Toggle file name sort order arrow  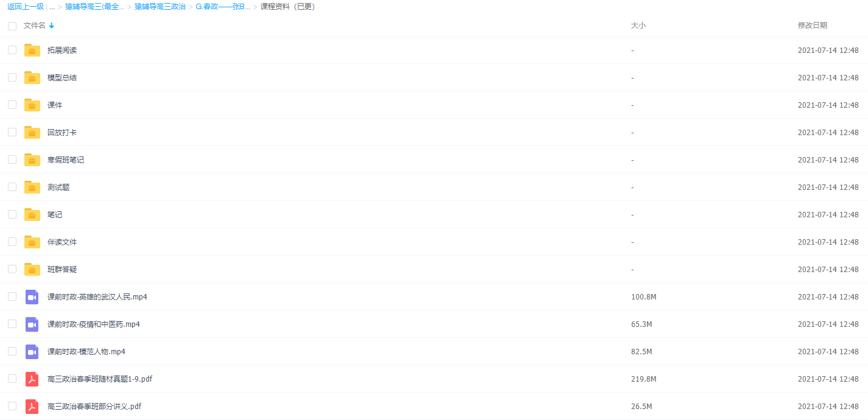pyautogui.click(x=52, y=26)
